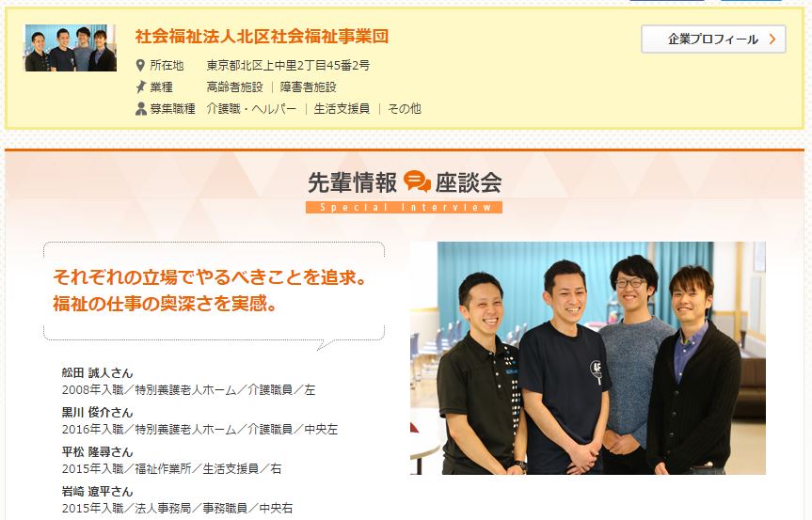Click the large group photo of four staff
This screenshot has height=520, width=812.
588,358
